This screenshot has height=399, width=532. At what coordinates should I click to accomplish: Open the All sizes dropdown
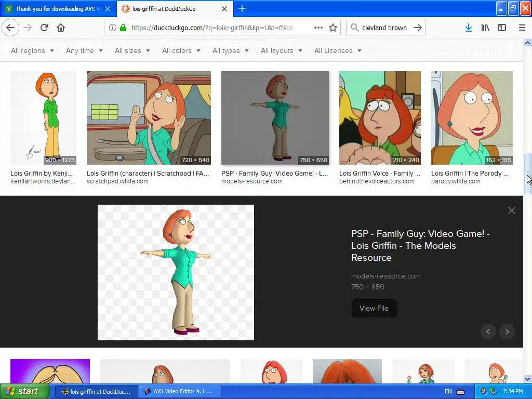tap(132, 50)
